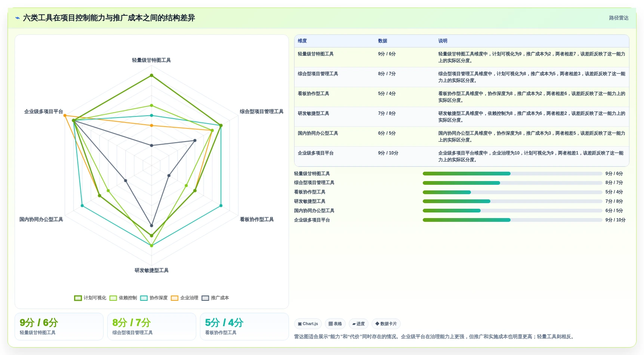
Task: Click the 轻量级甘特图工具 progress bar
Action: (x=512, y=174)
